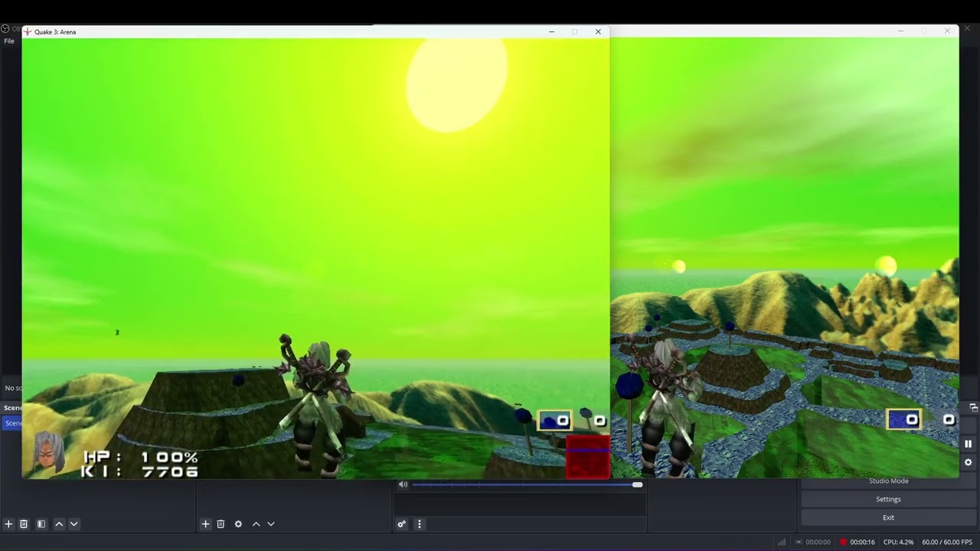Detach the controls dock using the float icon

point(973,408)
